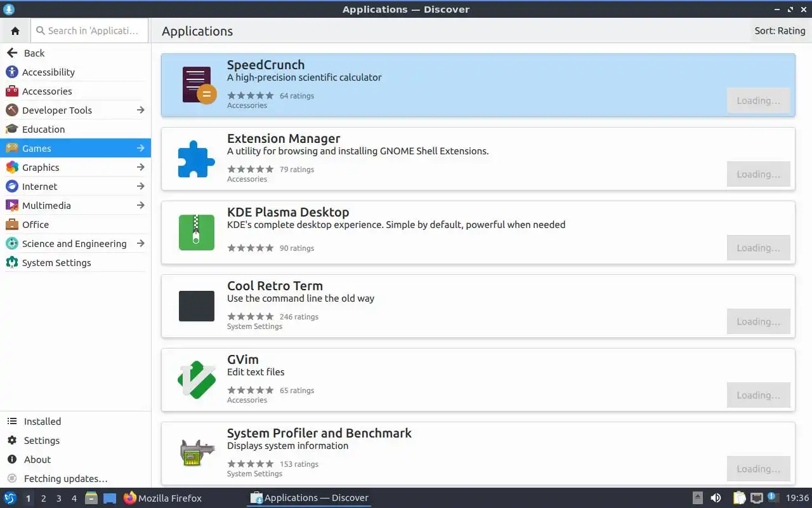Focus the Search in Applications field
The image size is (812, 508).
pyautogui.click(x=89, y=30)
